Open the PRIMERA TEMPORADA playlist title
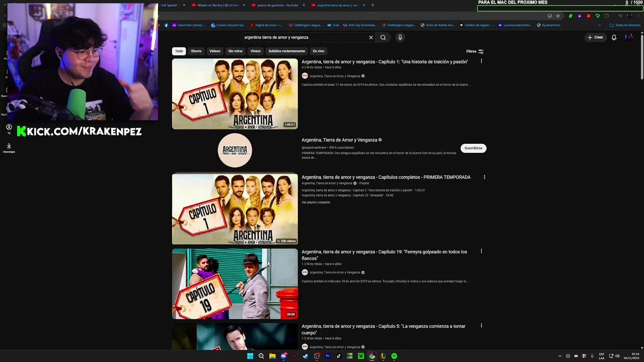This screenshot has height=362, width=644. pos(386,177)
